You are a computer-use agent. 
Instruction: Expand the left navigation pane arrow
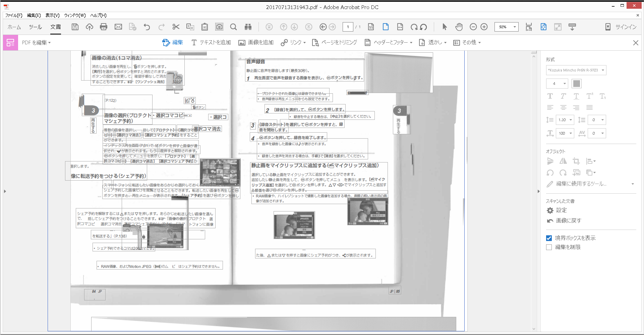5,191
